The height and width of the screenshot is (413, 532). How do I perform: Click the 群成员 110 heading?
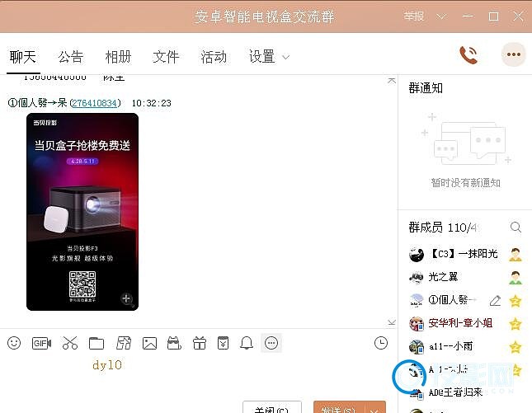[443, 228]
